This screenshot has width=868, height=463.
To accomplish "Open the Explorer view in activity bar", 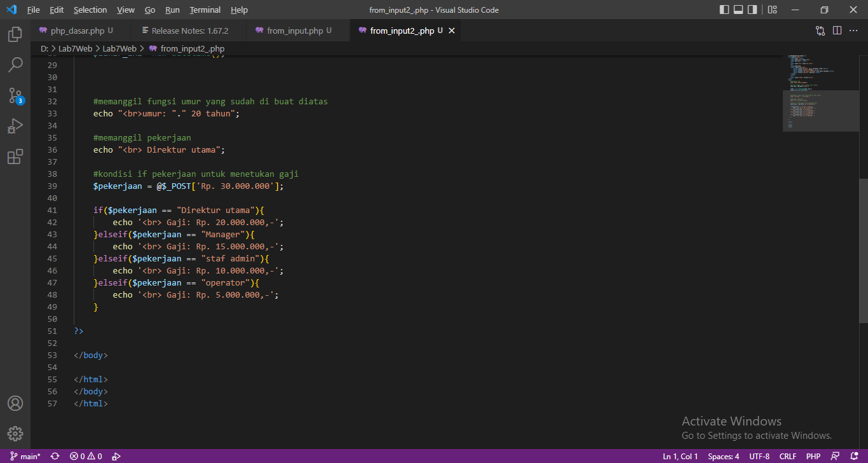I will (x=15, y=34).
